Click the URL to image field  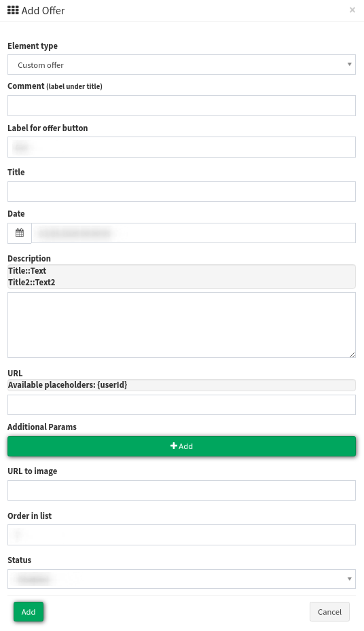coord(181,490)
